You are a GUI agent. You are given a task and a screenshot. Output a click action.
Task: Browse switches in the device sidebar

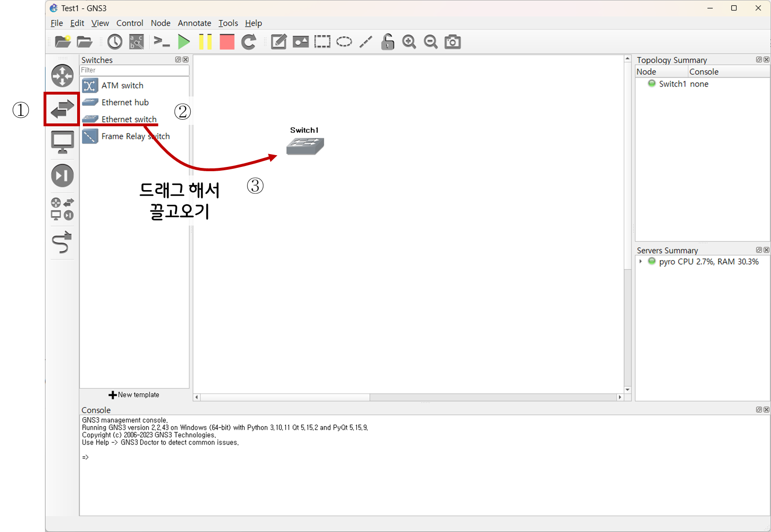[62, 109]
